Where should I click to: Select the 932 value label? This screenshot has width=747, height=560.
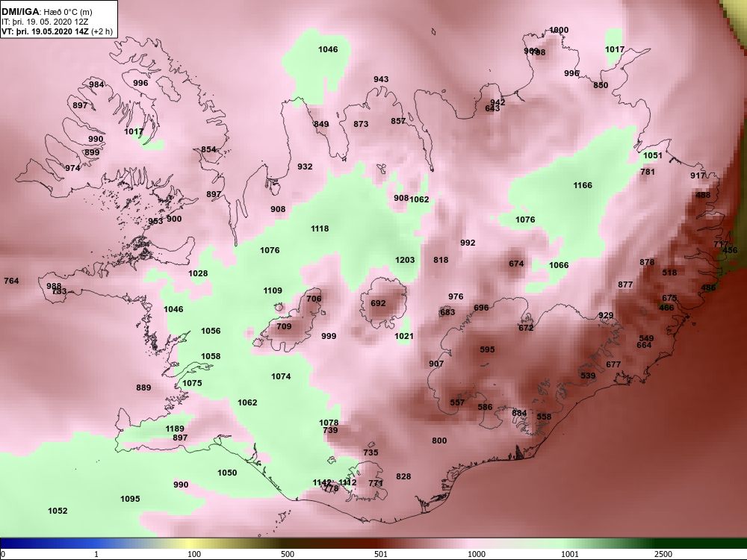tap(305, 167)
